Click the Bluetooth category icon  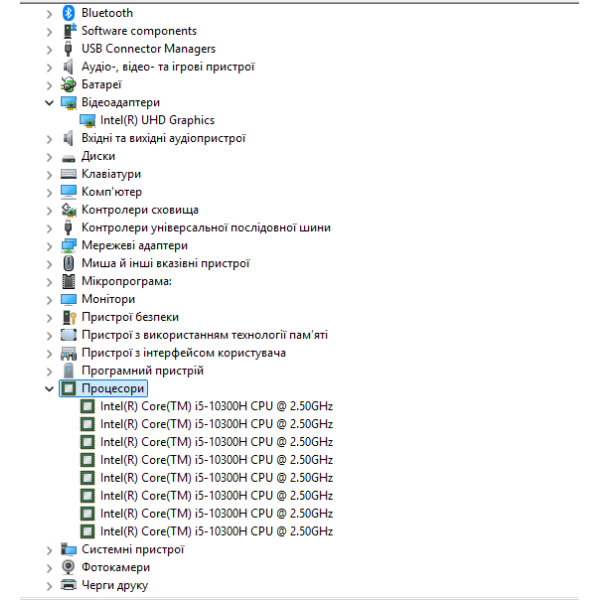coord(68,13)
